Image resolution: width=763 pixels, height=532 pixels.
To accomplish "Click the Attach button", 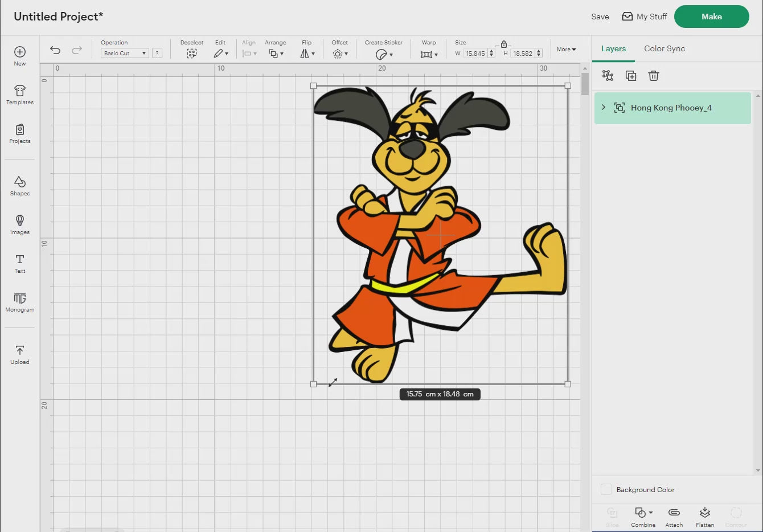I will (674, 517).
